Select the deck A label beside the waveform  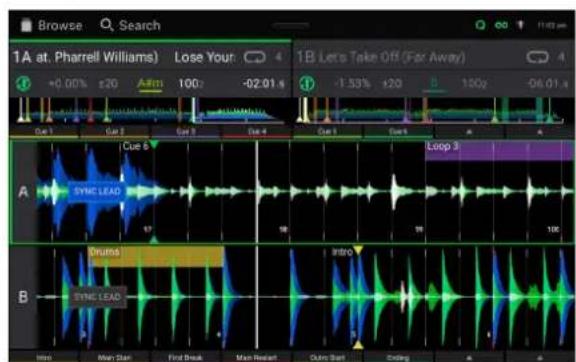point(23,191)
